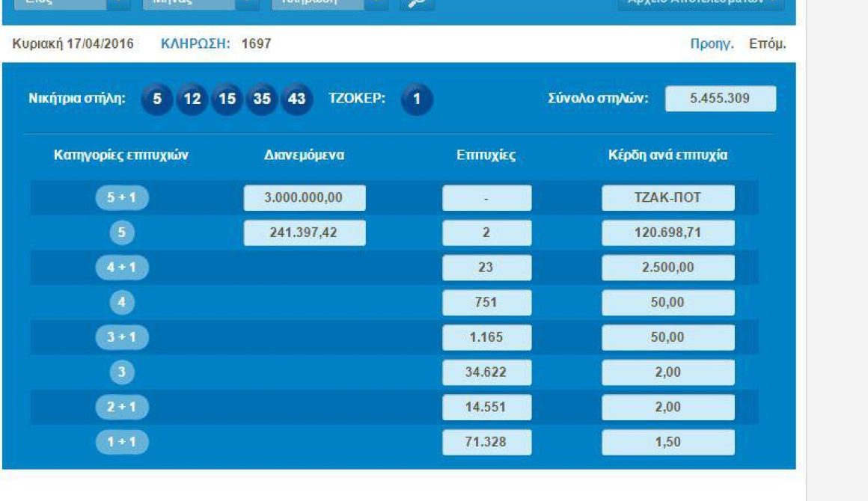Click the Νικήτρια στήλη label

tap(77, 99)
